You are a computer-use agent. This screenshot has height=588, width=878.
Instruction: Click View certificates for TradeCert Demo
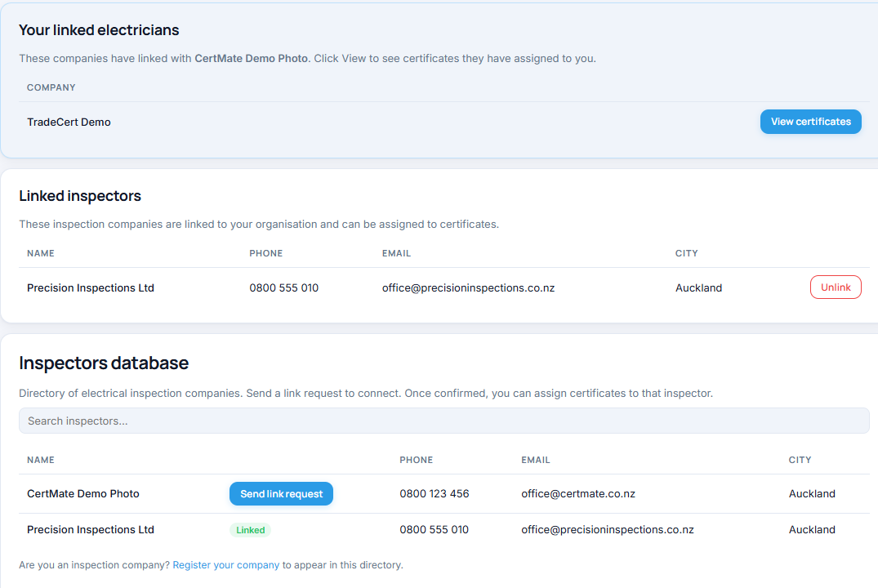click(x=810, y=122)
